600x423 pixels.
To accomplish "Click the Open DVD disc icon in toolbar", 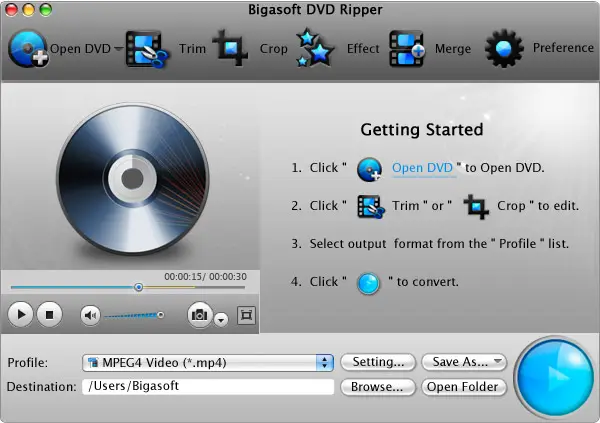I will (28, 49).
